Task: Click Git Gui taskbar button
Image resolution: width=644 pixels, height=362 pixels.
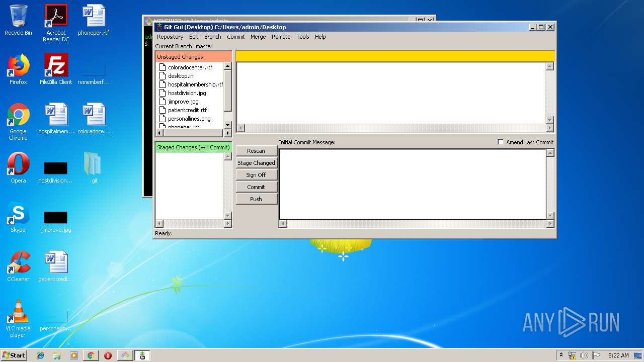Action: 142,355
